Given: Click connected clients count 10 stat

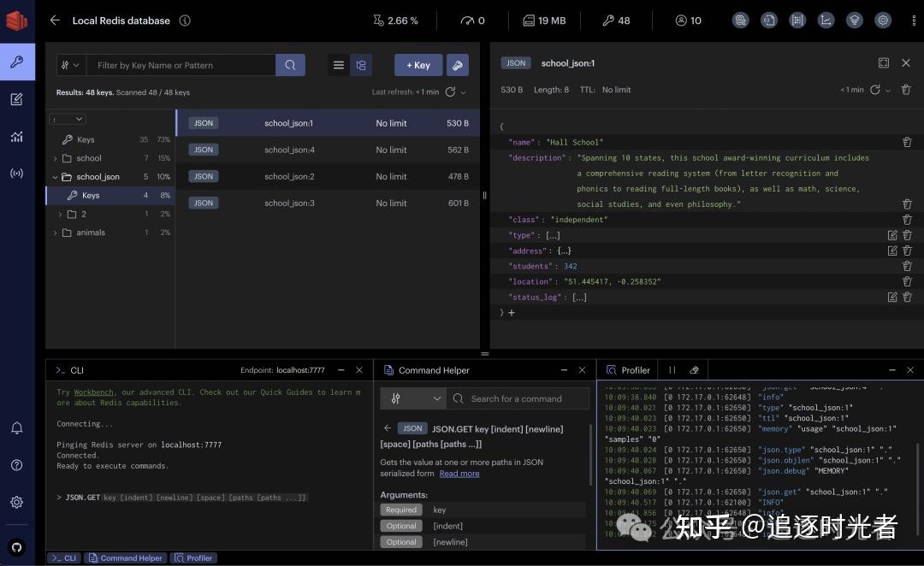Looking at the screenshot, I should tap(688, 21).
